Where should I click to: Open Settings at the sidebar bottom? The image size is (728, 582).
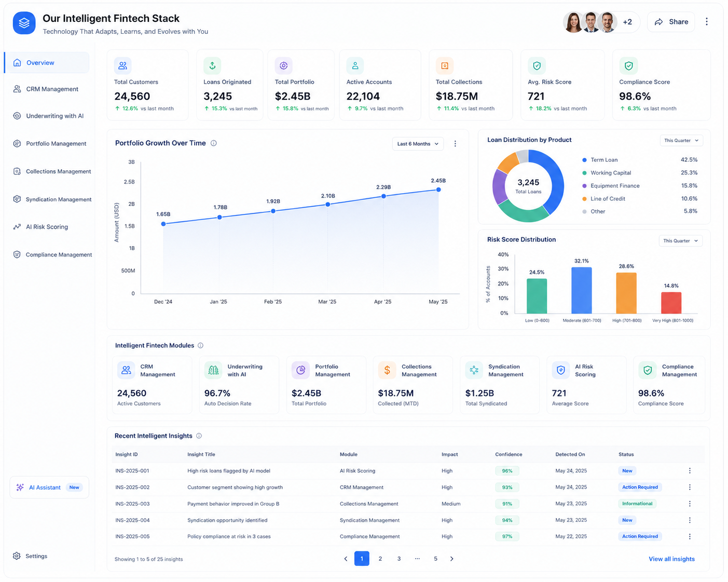pos(30,556)
